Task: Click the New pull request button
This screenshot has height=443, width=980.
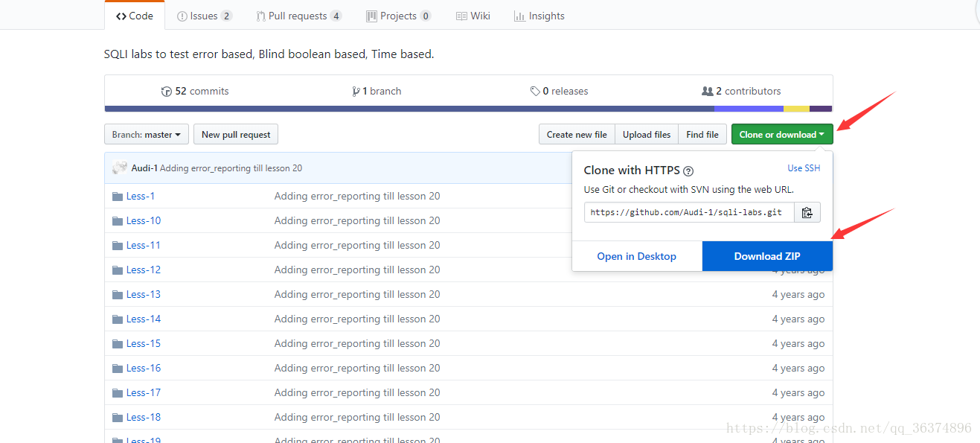Action: pos(236,135)
